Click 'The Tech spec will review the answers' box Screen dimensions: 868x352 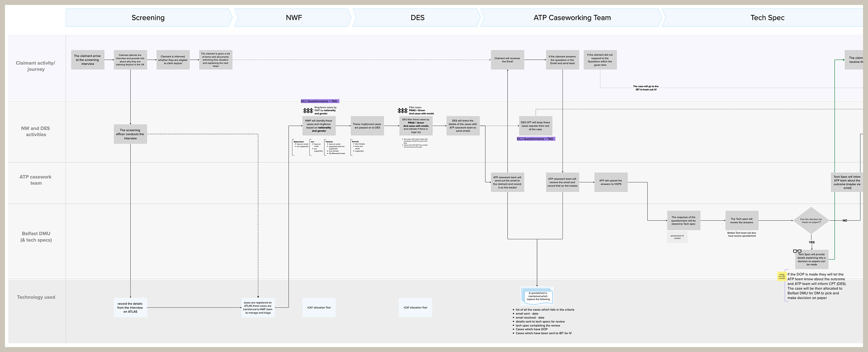741,220
